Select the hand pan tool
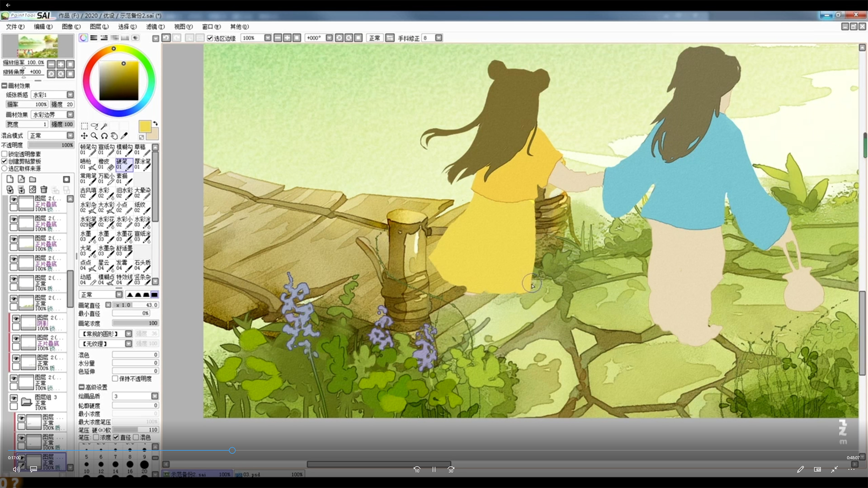The width and height of the screenshot is (868, 488). point(114,136)
